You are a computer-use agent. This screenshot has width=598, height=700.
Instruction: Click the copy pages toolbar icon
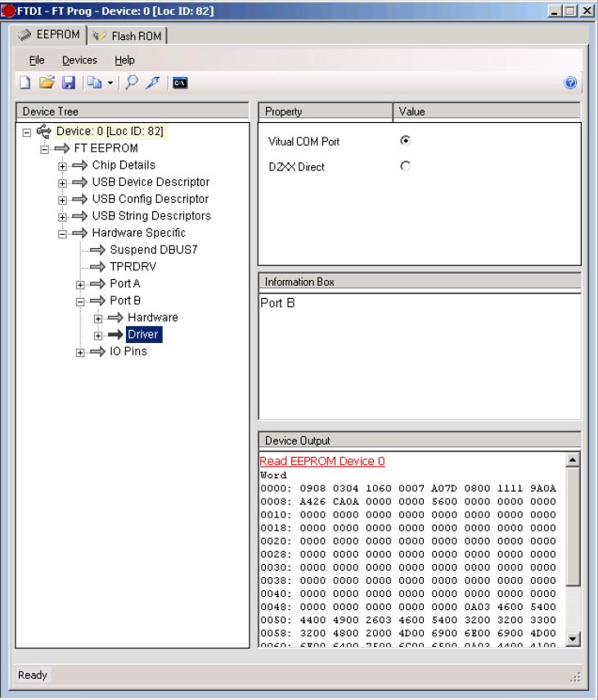[94, 83]
